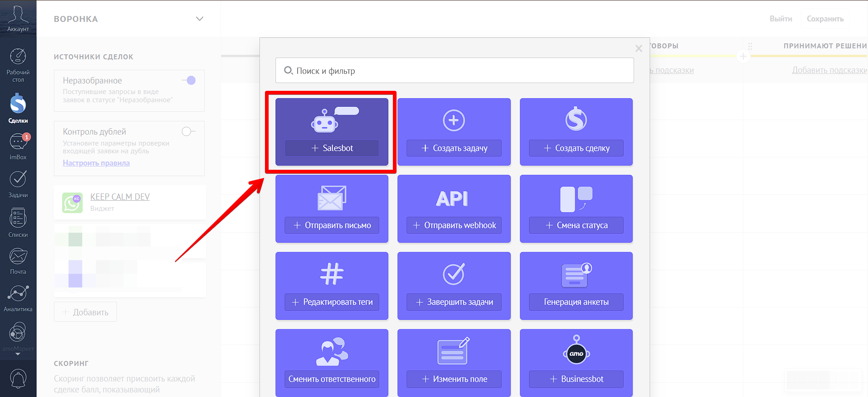Click the + Отправить webhook button

454,225
